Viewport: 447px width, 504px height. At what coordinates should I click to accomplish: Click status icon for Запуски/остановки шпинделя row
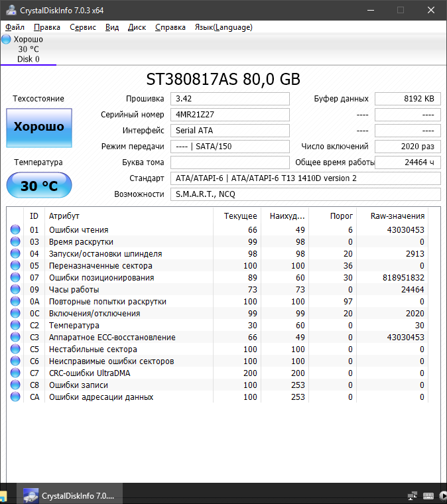pyautogui.click(x=15, y=253)
